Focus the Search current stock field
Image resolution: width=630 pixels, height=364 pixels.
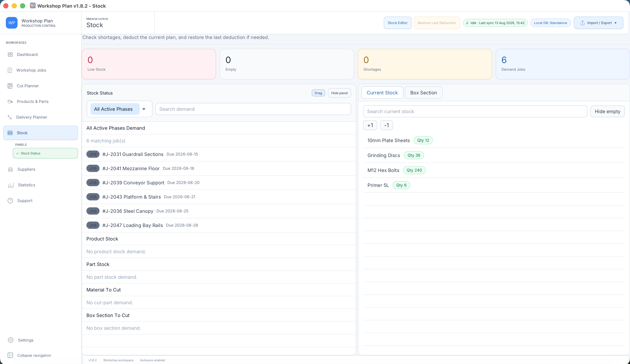pos(475,111)
